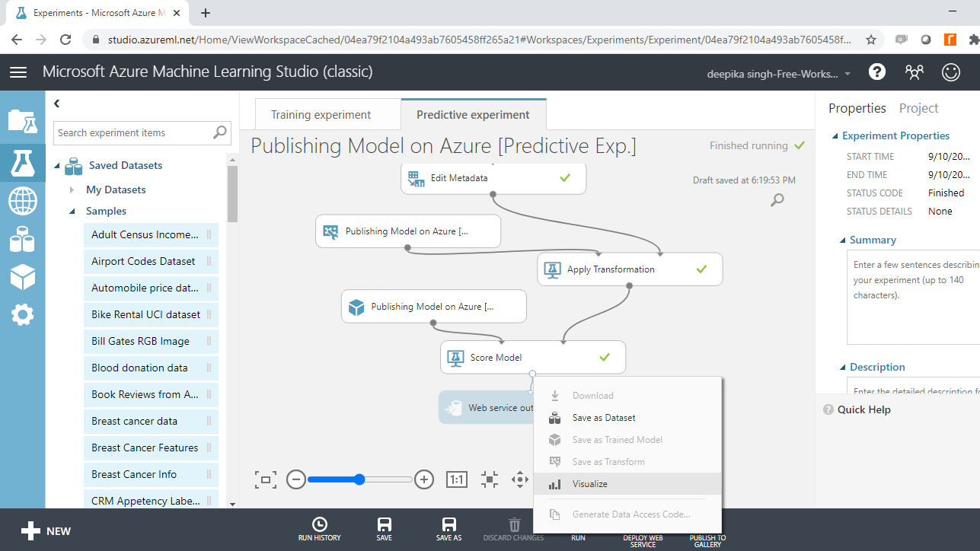Click SAVE AS in bottom bar
The height and width of the screenshot is (551, 980).
coord(449,530)
